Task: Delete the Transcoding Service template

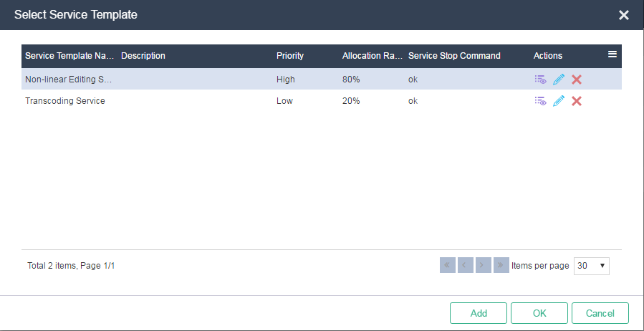Action: (x=577, y=101)
